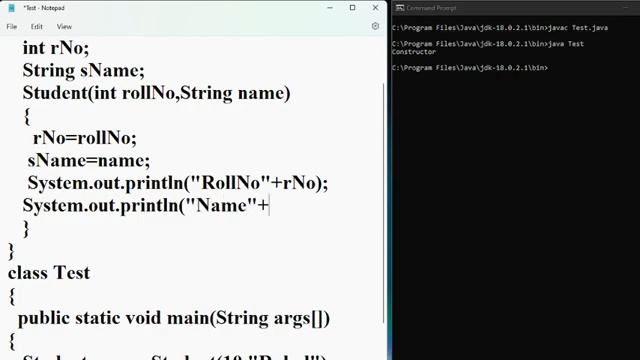
Task: Open Notepad settings gear icon
Action: (x=375, y=26)
